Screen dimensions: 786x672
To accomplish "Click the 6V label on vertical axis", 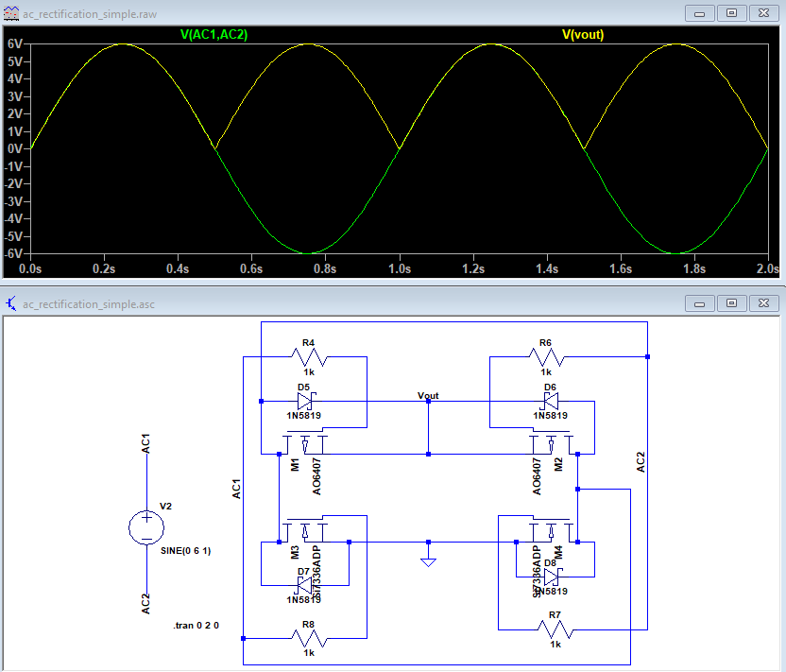I will (x=15, y=44).
